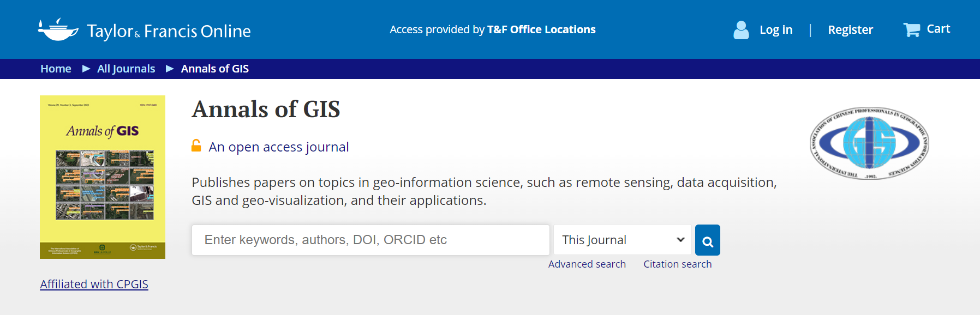The image size is (980, 315).
Task: Open Advanced search
Action: pyautogui.click(x=587, y=264)
